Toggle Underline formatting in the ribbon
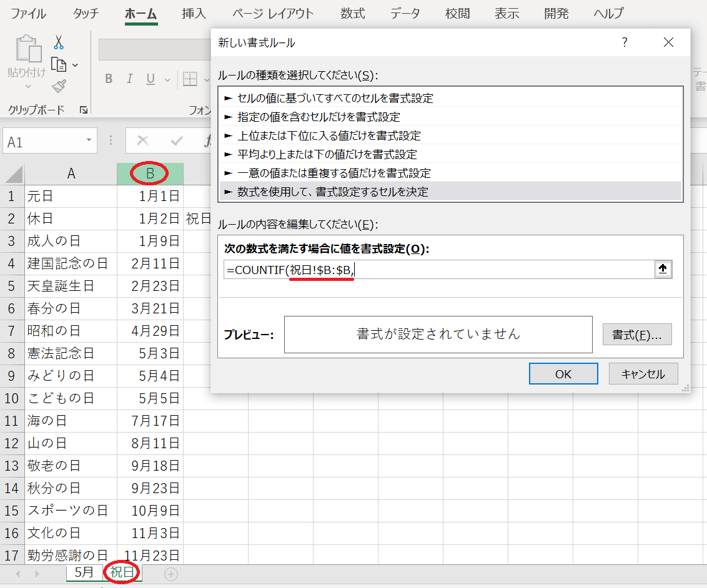This screenshot has width=707, height=588. [x=151, y=79]
